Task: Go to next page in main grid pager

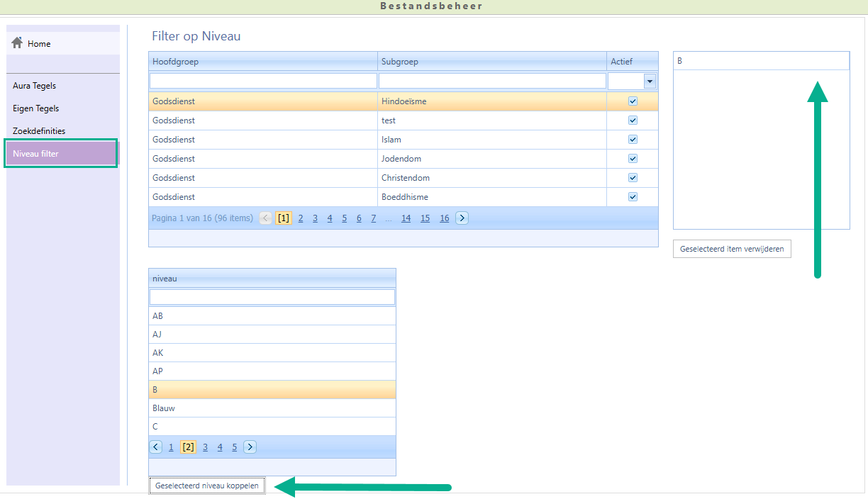Action: pyautogui.click(x=462, y=218)
